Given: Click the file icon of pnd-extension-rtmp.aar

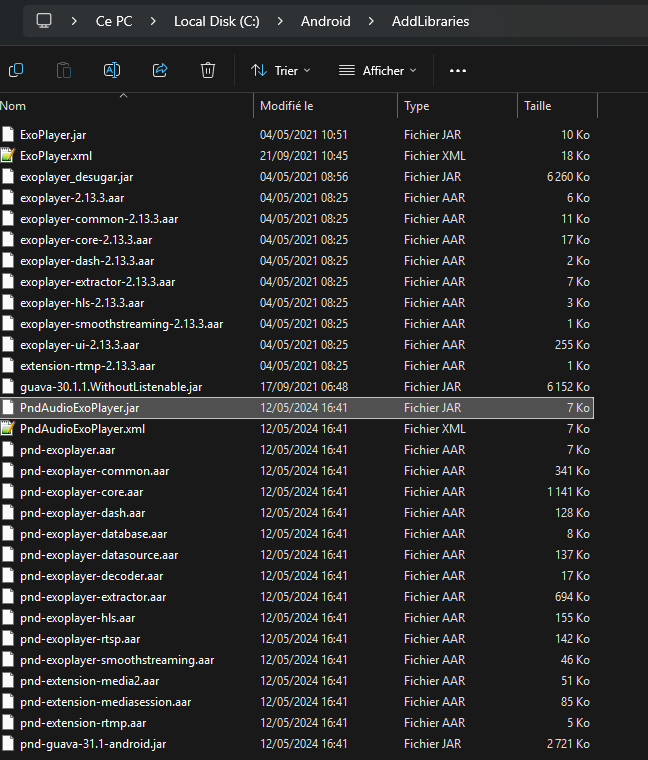Looking at the screenshot, I should (8, 723).
